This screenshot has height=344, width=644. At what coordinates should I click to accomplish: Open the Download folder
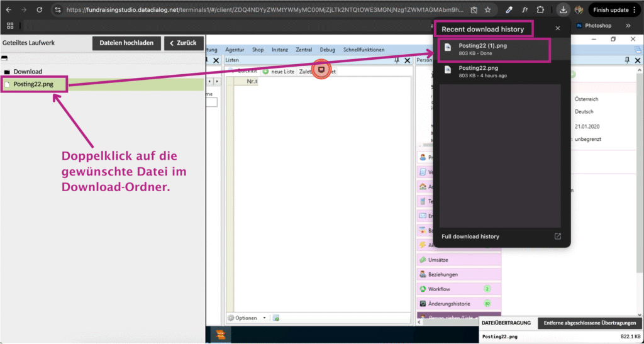tap(28, 72)
